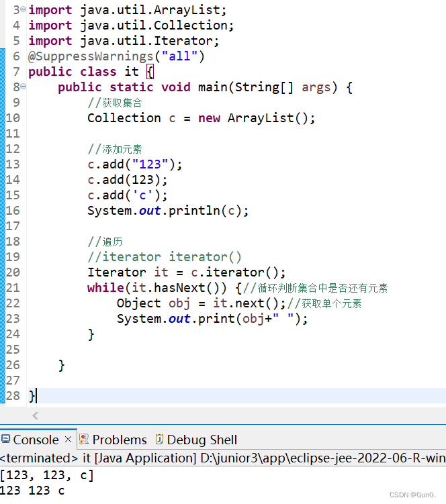
Task: Click line number 20 in the gutter
Action: [13, 272]
